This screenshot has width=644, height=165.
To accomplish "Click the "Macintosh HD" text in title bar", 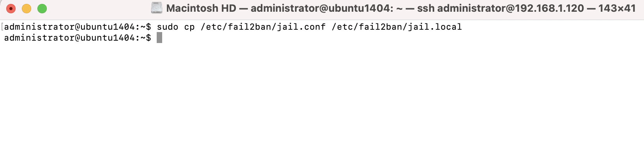I will tap(201, 8).
